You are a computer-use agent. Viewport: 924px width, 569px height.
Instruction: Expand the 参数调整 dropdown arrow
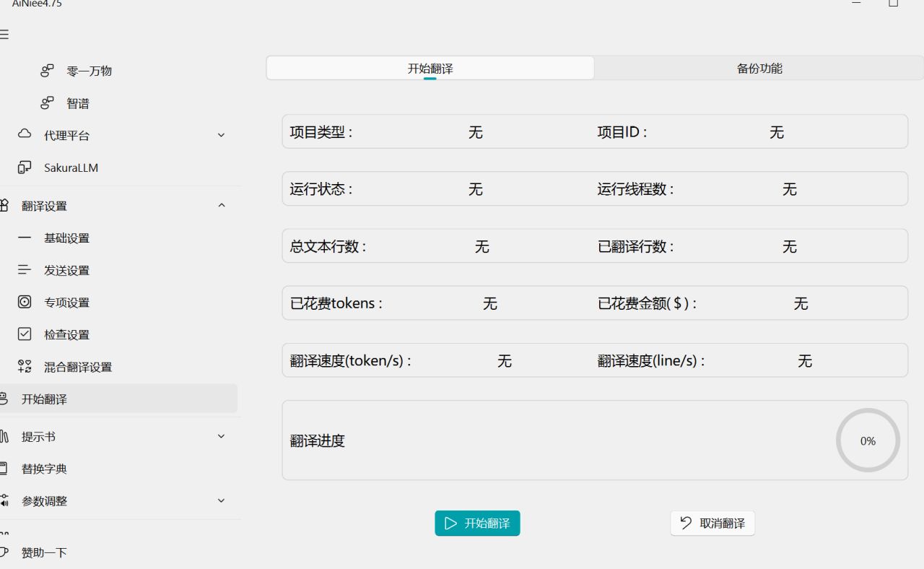click(221, 500)
